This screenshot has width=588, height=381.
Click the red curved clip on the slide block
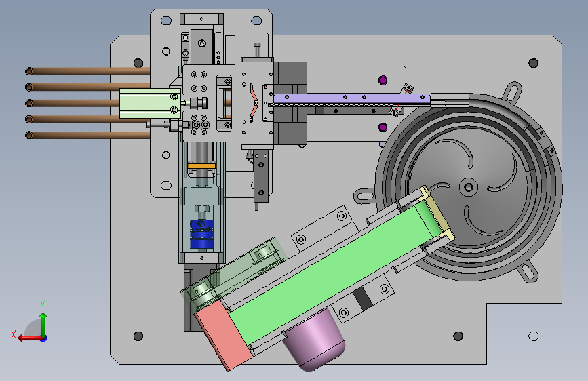coord(254,103)
